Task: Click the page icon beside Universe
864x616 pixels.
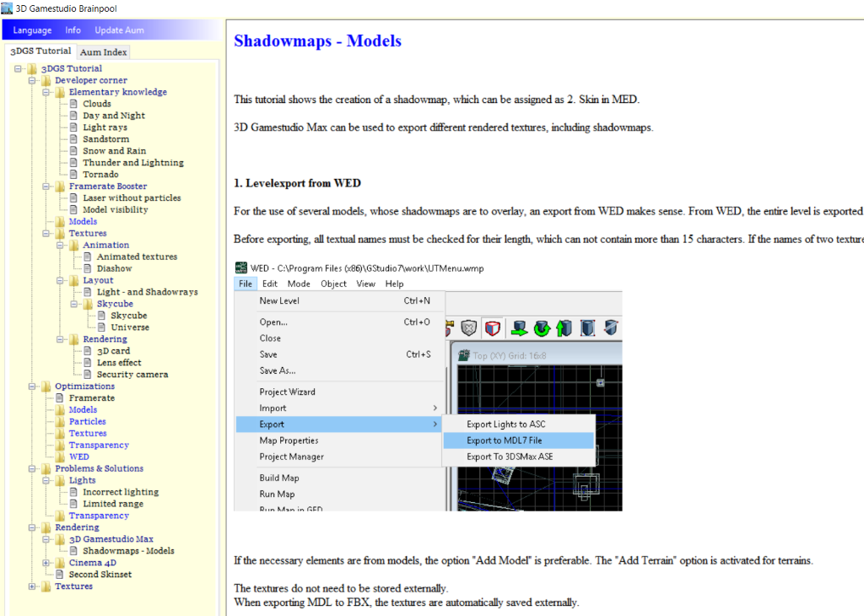Action: point(101,327)
